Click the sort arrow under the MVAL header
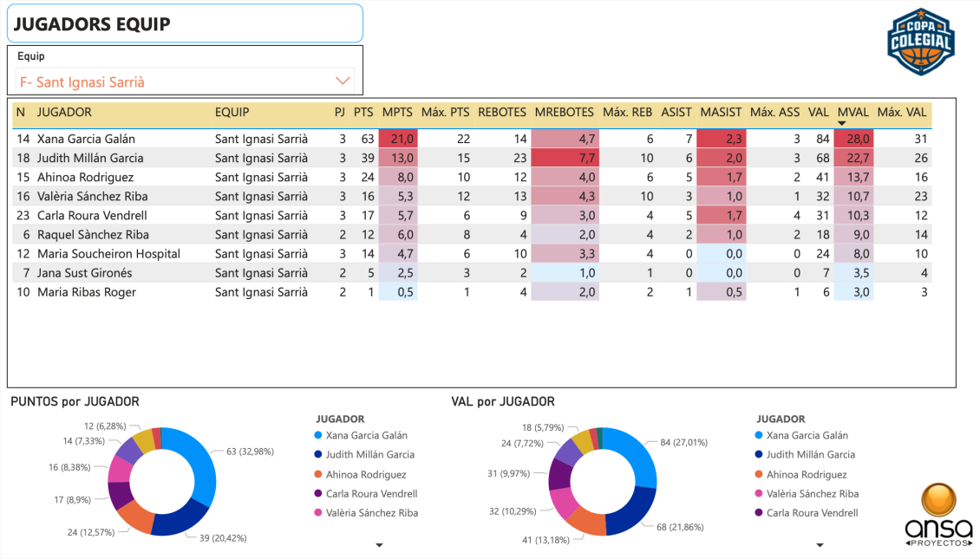The height and width of the screenshot is (559, 980). [x=840, y=124]
